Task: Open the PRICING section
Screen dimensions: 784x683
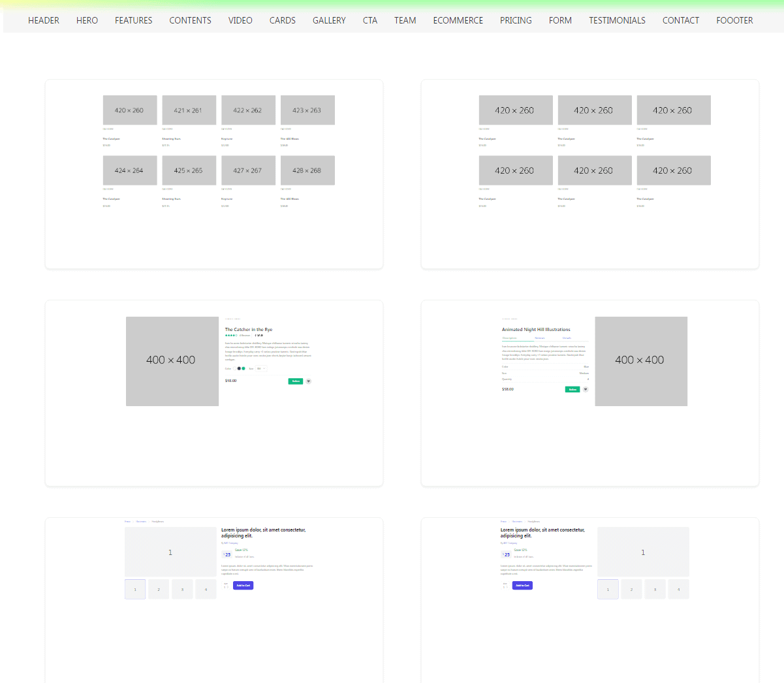Action: [x=516, y=20]
